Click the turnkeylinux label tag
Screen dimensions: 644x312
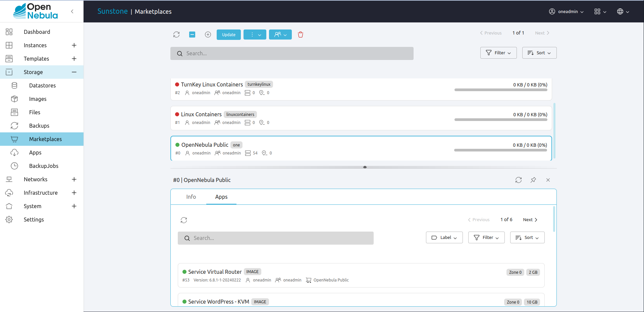[259, 84]
